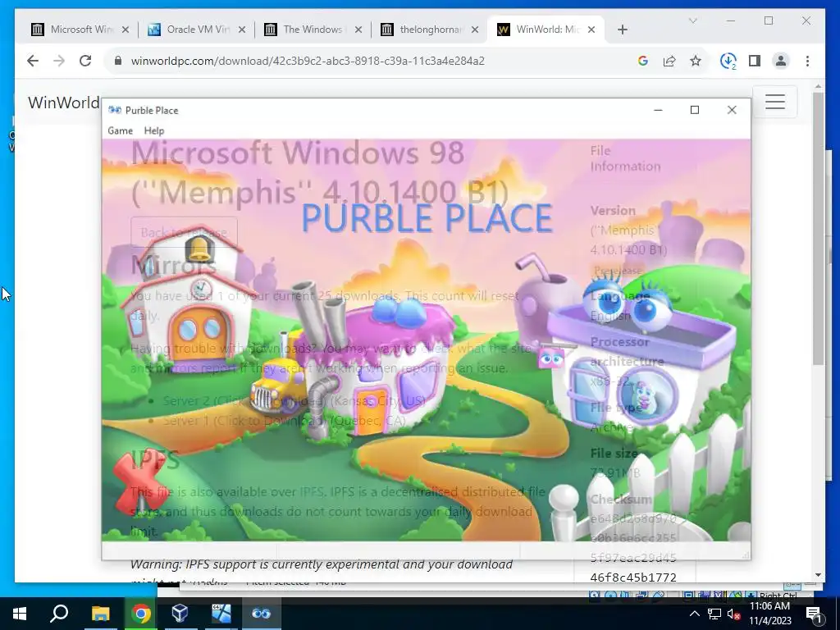Open the clock showing 11:06 AM

coord(769,614)
